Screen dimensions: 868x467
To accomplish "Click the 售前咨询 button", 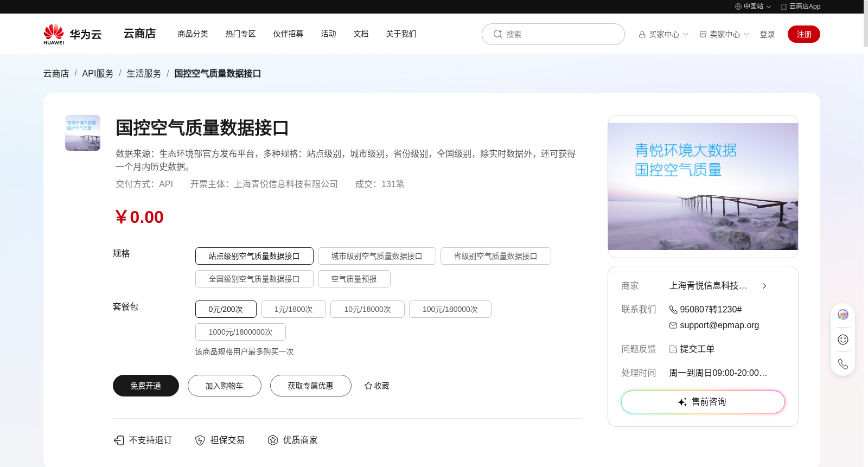I will (703, 402).
